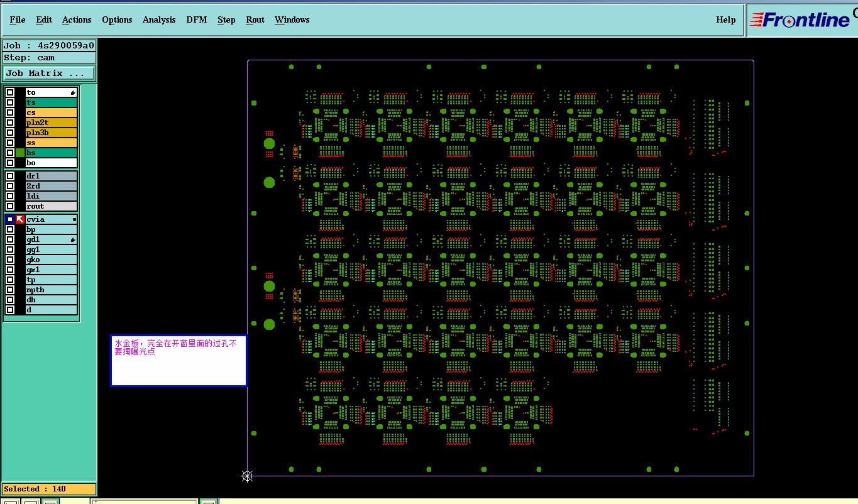
Task: Toggle display checkbox for ss layer
Action: click(x=10, y=143)
